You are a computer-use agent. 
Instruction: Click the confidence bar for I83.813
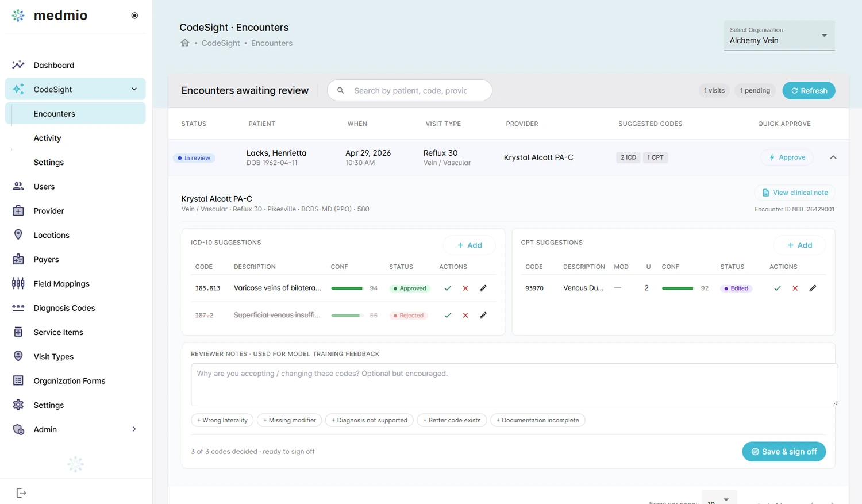point(347,288)
